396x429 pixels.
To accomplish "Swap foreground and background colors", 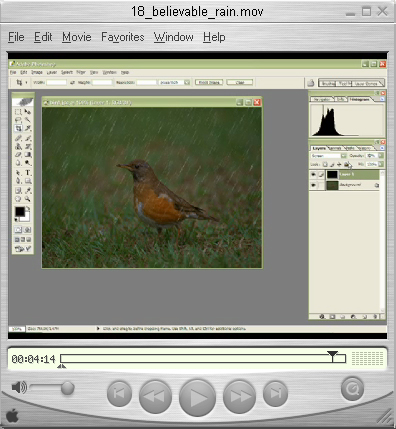I will coord(28,209).
